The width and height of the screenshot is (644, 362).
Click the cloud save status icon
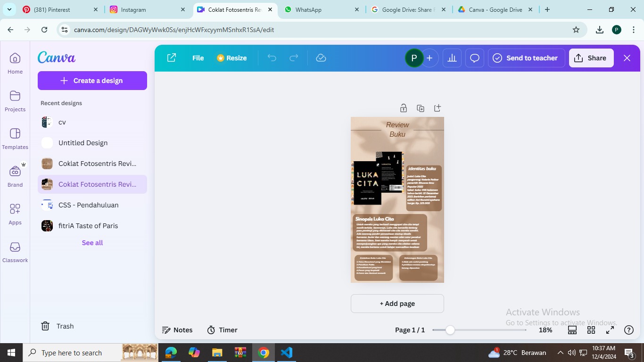321,58
